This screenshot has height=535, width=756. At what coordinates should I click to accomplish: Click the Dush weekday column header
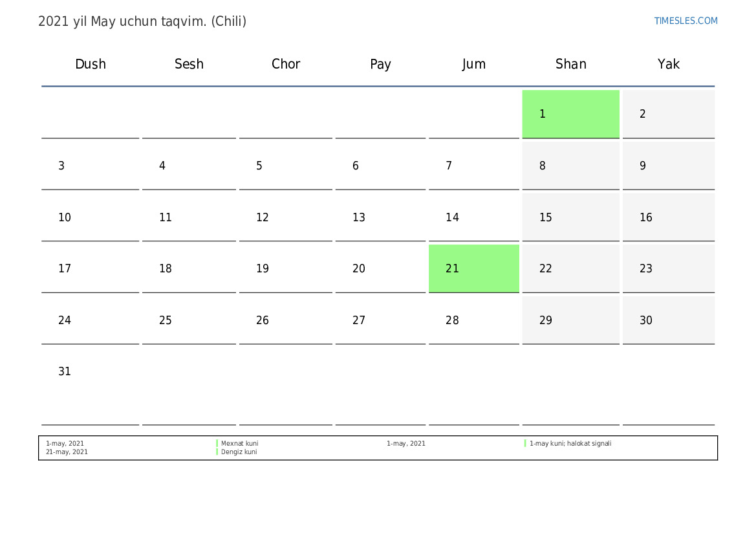(91, 64)
